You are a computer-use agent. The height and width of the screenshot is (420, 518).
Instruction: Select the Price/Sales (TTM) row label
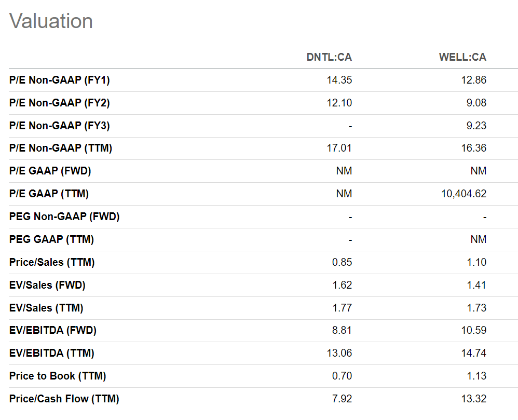[52, 262]
